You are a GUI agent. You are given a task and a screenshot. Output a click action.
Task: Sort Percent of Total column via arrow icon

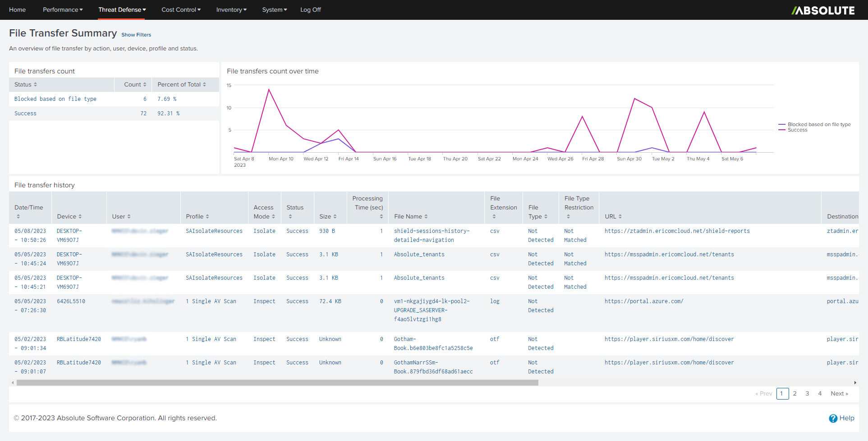(204, 85)
